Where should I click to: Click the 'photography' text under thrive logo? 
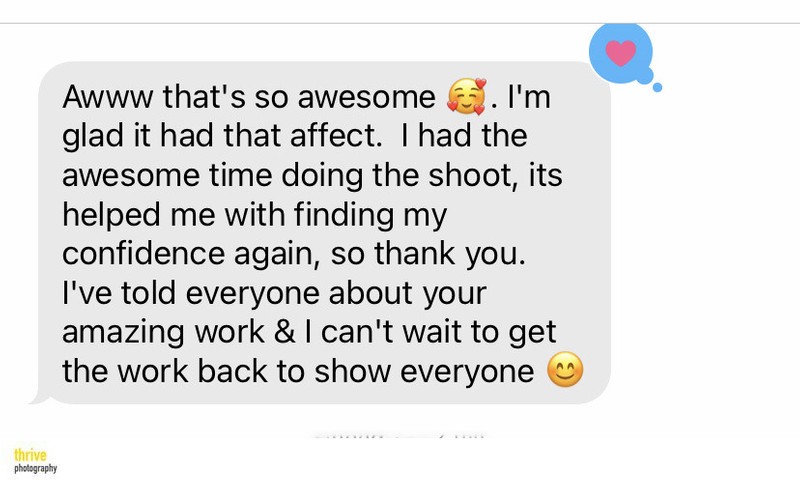click(x=35, y=468)
